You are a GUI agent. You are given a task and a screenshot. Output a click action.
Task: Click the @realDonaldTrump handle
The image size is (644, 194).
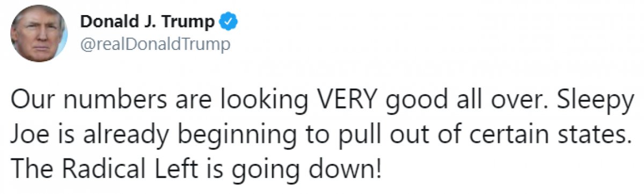click(x=155, y=45)
